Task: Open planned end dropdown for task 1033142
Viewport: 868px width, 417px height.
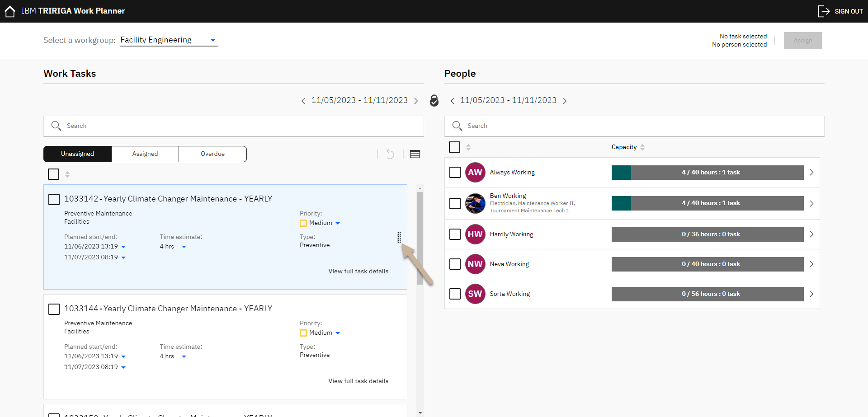Action: (123, 258)
